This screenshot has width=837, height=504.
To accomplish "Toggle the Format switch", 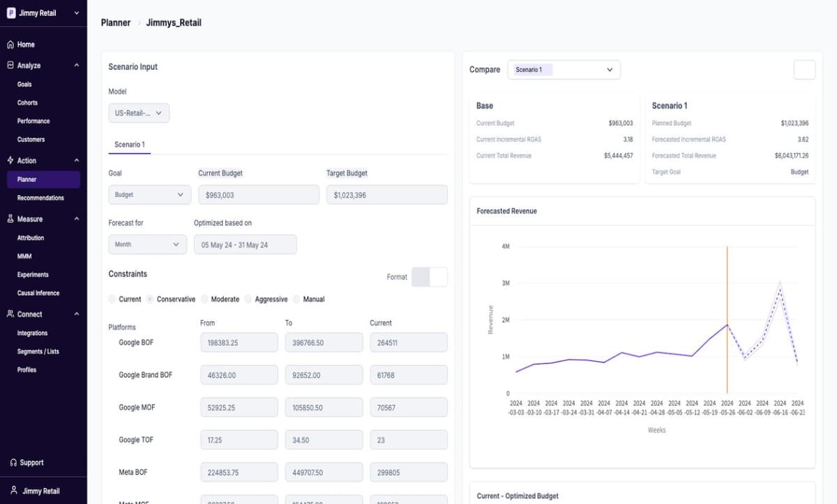I will pos(430,277).
